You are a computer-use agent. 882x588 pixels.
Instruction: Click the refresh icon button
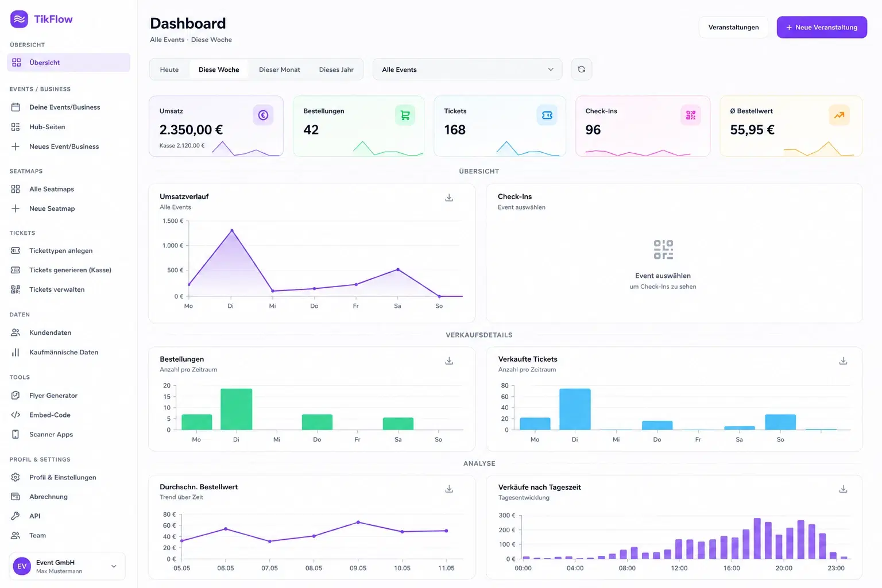click(x=581, y=69)
